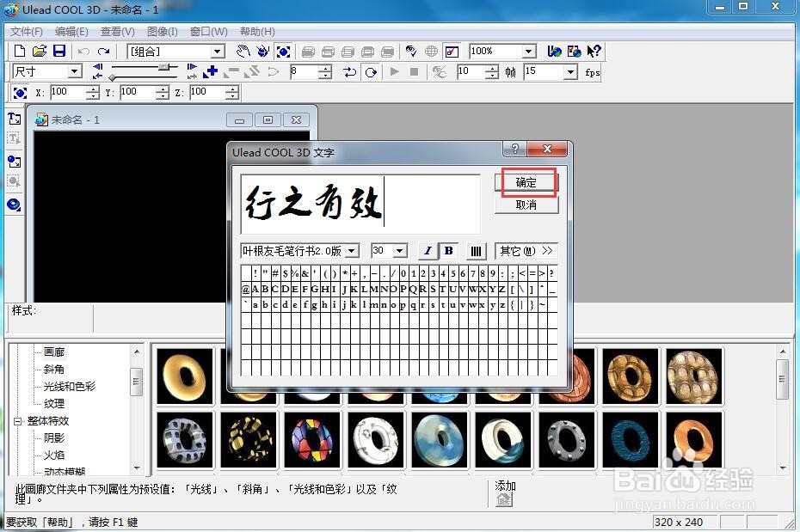Image resolution: width=800 pixels, height=532 pixels.
Task: Select the Move Object hand tool
Action: pos(243,52)
